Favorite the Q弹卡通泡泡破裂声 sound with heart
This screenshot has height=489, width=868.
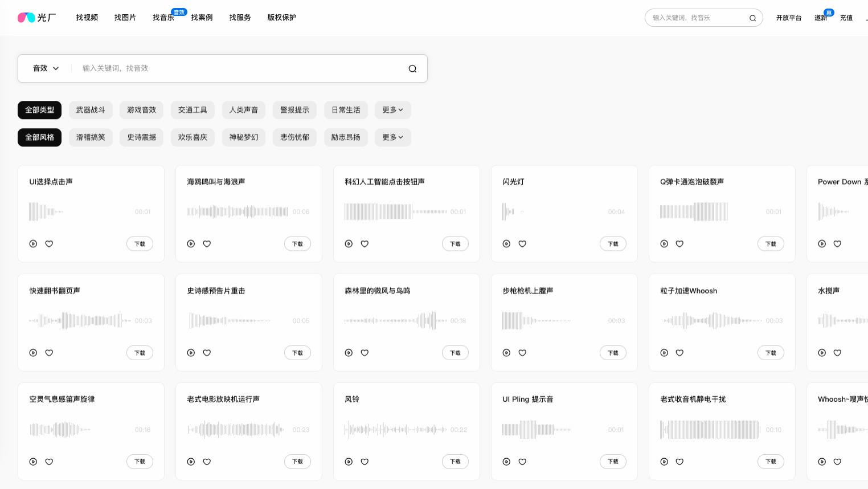click(679, 244)
